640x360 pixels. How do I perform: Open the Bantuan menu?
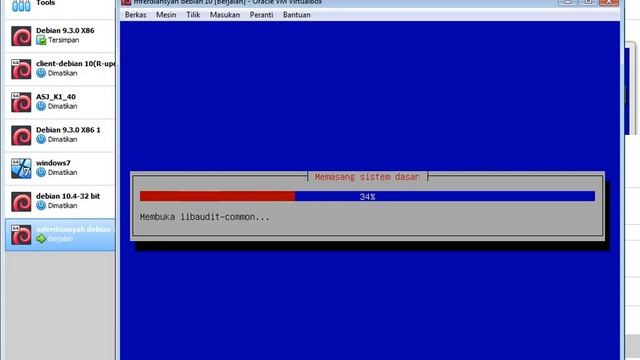297,15
